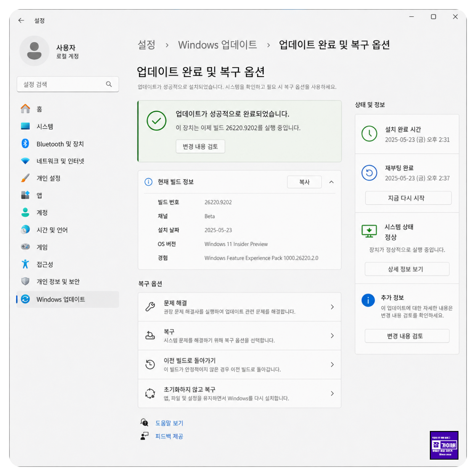Screen dimensions: 476x476
Task: Click the recovery icon beside 복구
Action: [150, 336]
